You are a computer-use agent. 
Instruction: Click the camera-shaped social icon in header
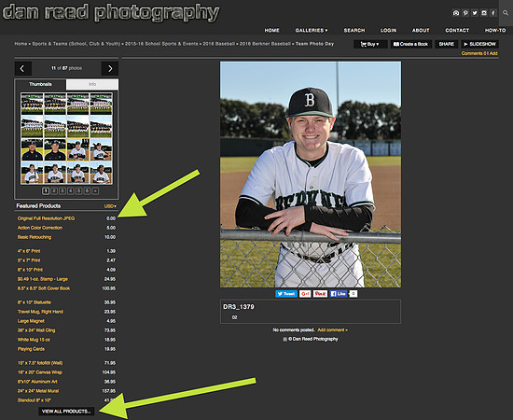coord(456,13)
